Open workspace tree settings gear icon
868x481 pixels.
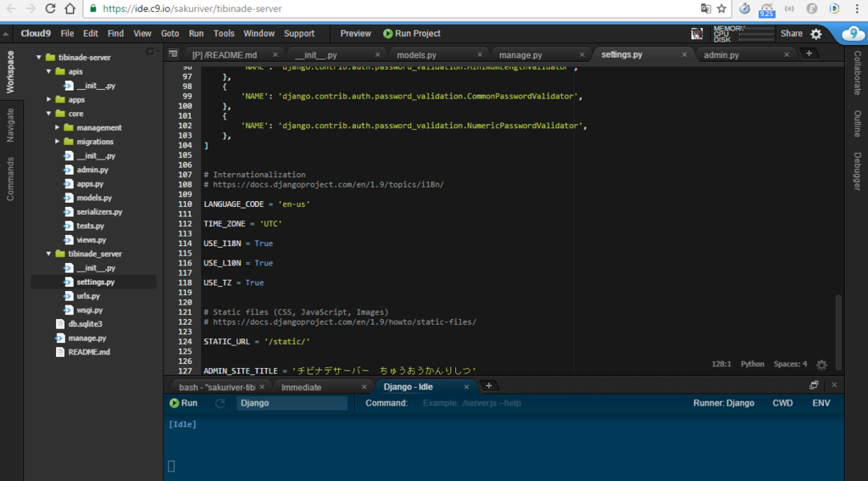tap(150, 52)
